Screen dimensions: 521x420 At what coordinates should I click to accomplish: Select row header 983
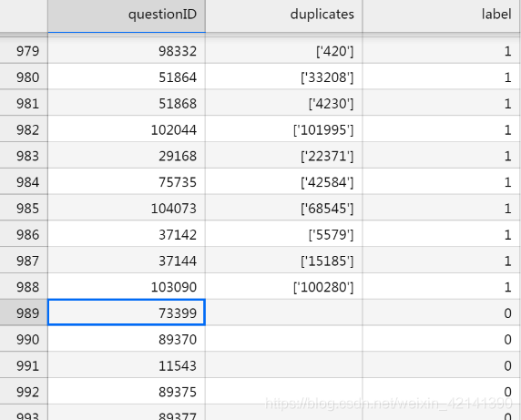pos(24,156)
